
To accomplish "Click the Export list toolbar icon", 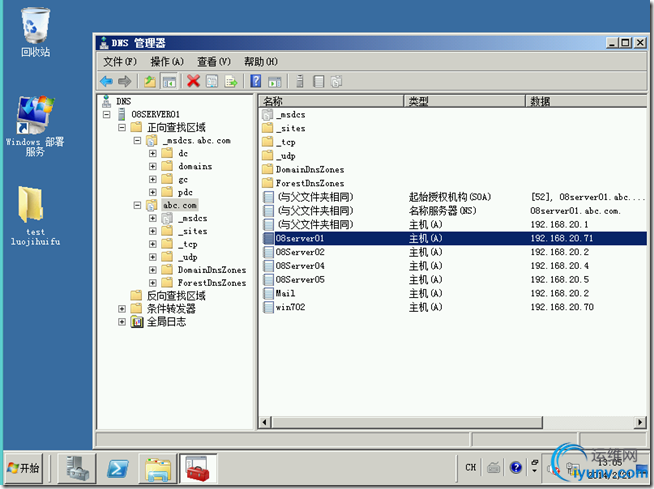I will (231, 81).
